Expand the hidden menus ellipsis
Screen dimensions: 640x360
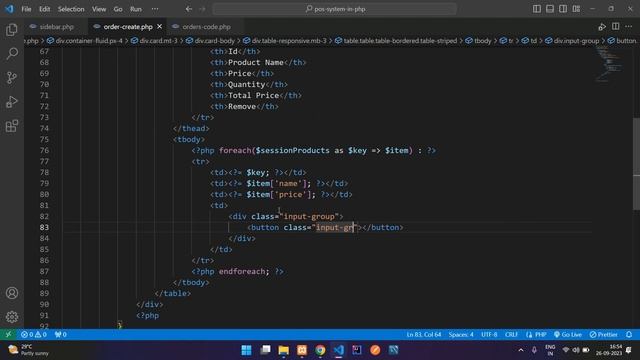click(155, 9)
